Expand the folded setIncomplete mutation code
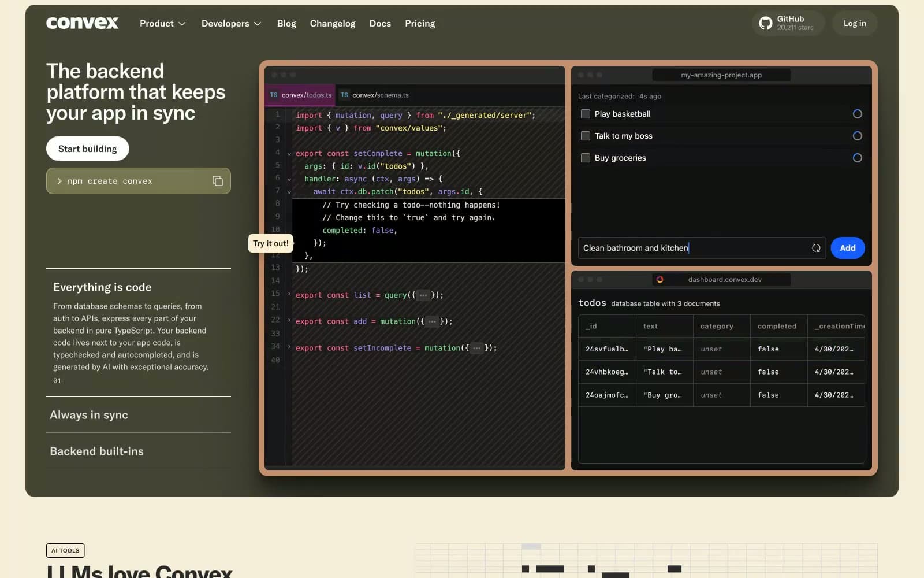924x578 pixels. pyautogui.click(x=476, y=348)
